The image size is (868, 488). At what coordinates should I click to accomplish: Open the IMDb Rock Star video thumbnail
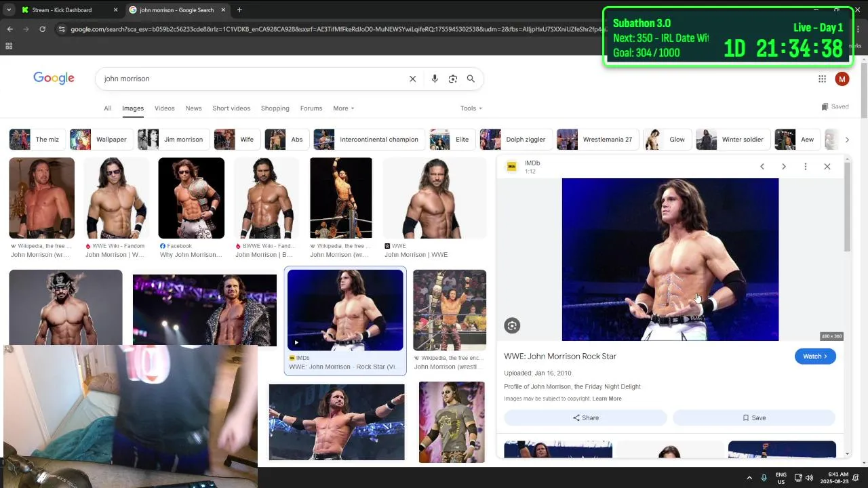tap(345, 310)
